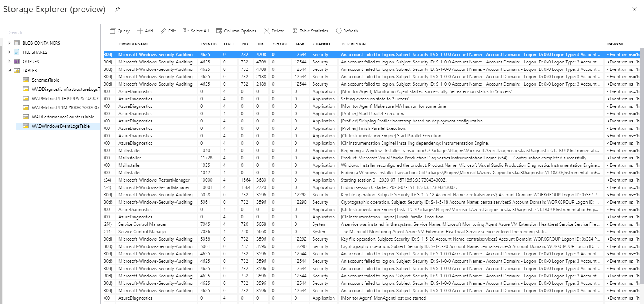This screenshot has width=644, height=304.
Task: Click the QUEUES icon
Action: 17,61
